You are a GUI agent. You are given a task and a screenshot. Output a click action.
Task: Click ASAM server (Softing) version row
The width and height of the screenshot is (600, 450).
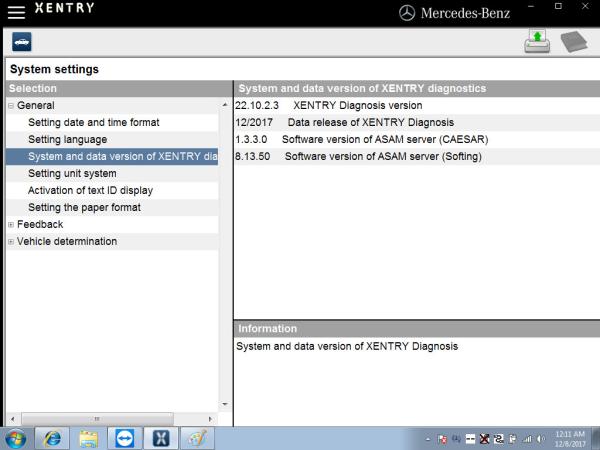(x=417, y=157)
